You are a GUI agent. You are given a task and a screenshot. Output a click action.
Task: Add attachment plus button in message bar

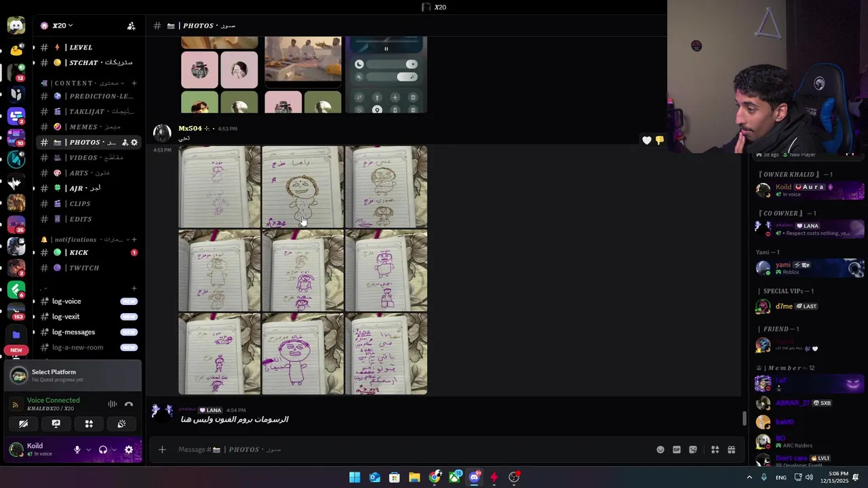click(x=162, y=449)
